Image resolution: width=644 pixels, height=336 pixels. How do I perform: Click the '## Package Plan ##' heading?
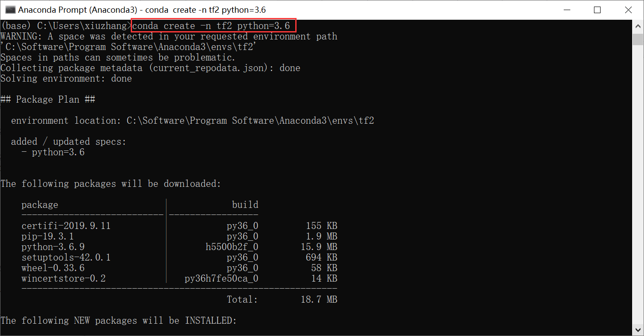pyautogui.click(x=48, y=100)
